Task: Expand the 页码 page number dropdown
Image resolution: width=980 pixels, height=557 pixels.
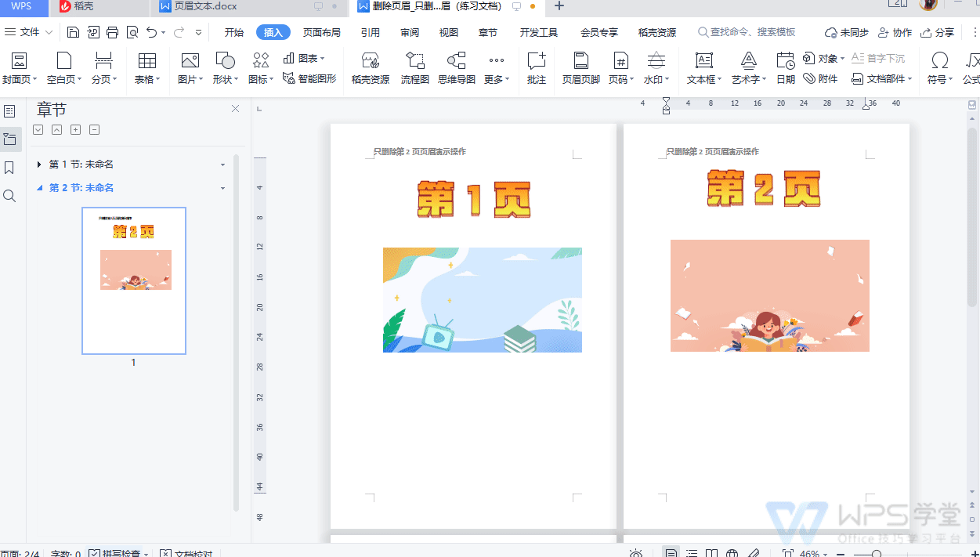Action: pos(620,68)
